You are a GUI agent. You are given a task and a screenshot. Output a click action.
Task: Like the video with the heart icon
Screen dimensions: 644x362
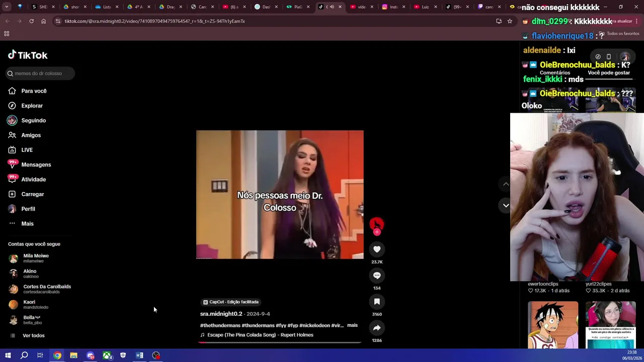pyautogui.click(x=377, y=249)
